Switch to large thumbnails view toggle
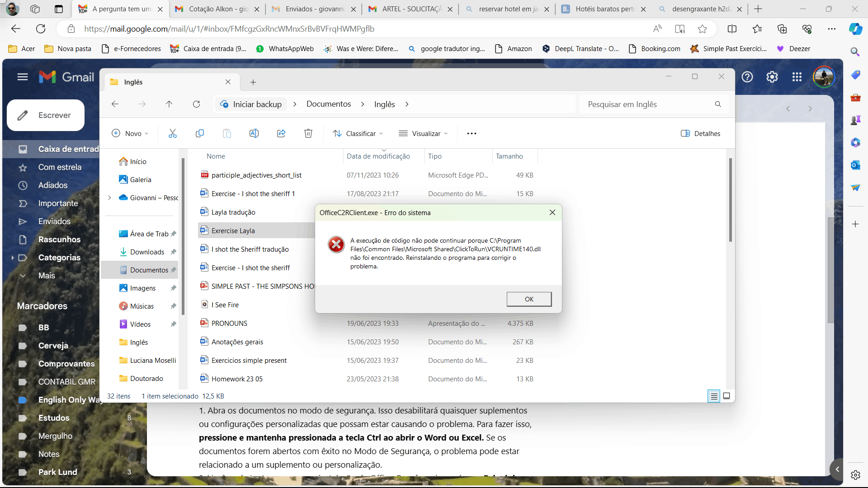This screenshot has width=868, height=488. coord(726,396)
